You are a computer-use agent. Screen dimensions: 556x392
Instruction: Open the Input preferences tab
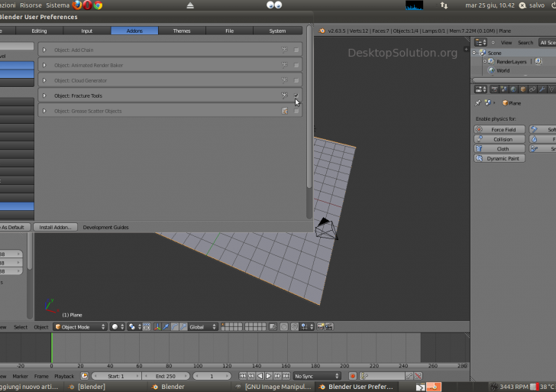[x=87, y=31]
